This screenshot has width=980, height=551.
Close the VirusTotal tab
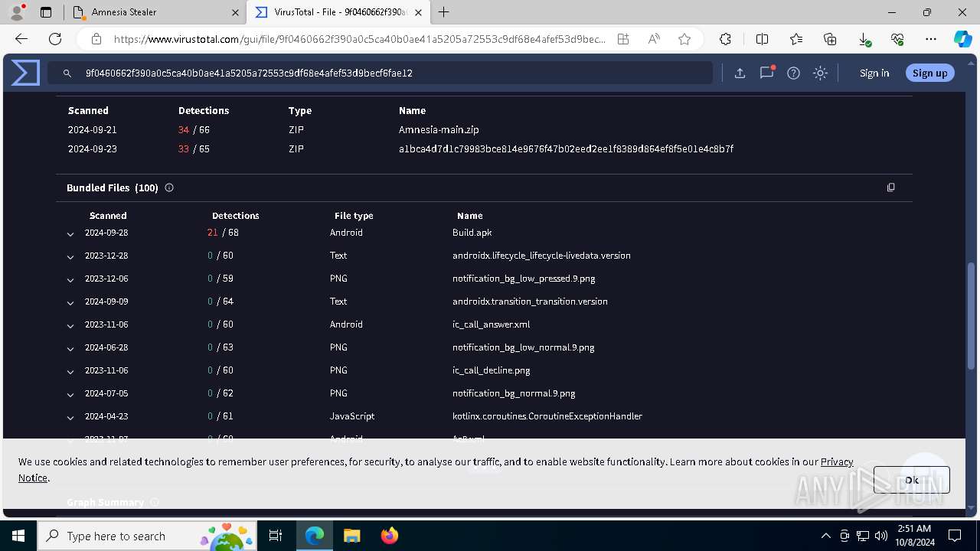coord(418,12)
